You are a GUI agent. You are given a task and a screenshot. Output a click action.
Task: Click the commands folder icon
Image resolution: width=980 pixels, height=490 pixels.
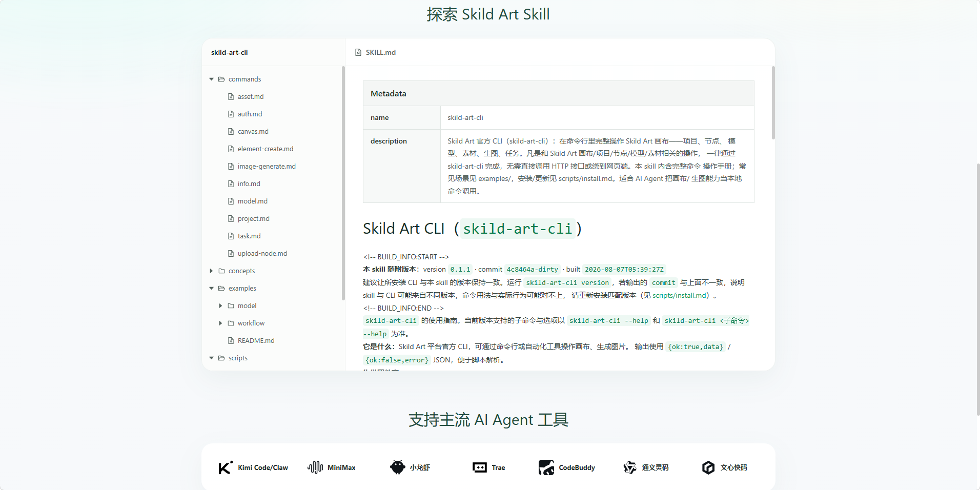click(x=222, y=79)
